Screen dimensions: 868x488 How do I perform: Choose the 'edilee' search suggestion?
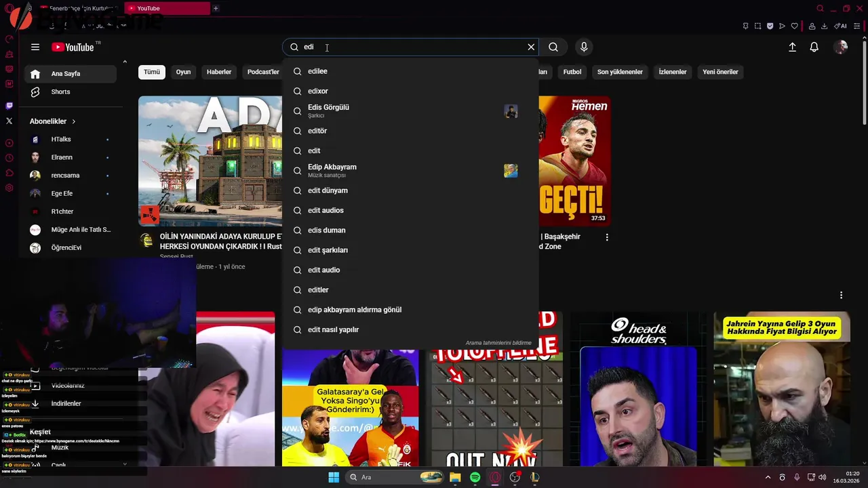pos(411,71)
